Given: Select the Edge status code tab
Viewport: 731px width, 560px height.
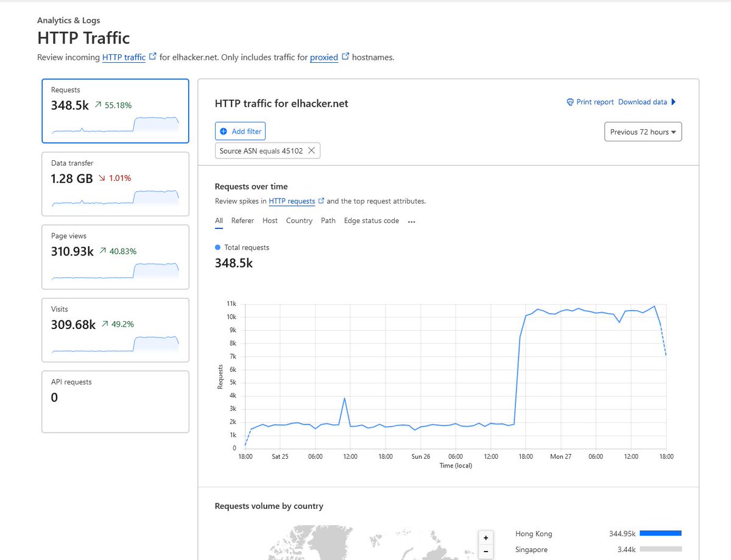Looking at the screenshot, I should [371, 221].
